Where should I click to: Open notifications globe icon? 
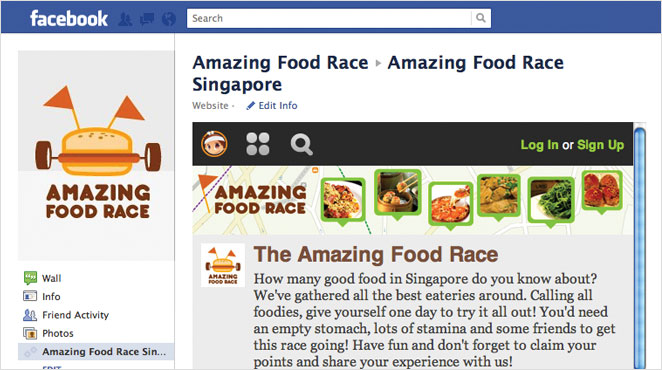pyautogui.click(x=169, y=19)
